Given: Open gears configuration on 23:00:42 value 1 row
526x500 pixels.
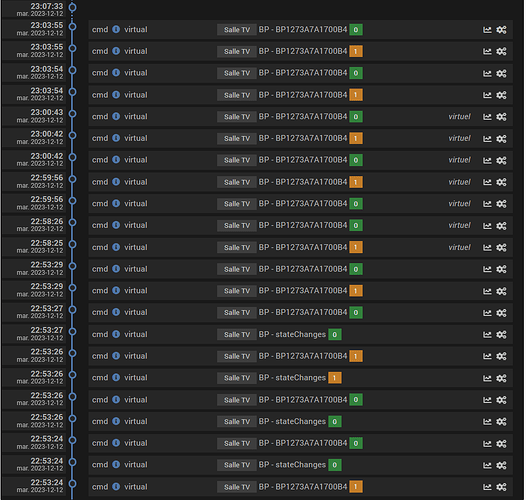Looking at the screenshot, I should click(x=502, y=139).
